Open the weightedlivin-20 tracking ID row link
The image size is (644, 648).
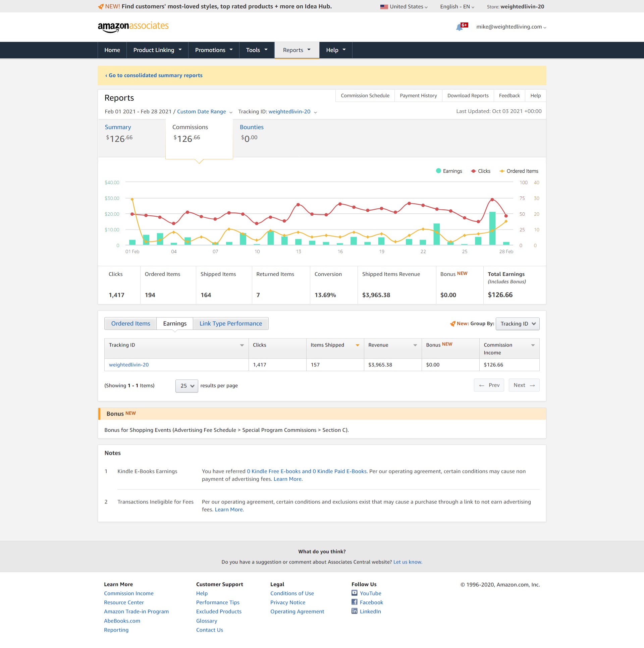coord(129,365)
